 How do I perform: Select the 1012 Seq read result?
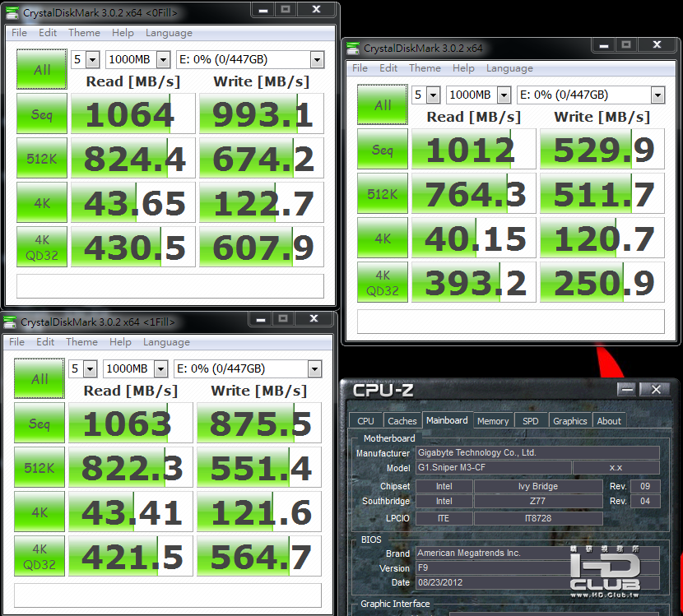[x=473, y=149]
